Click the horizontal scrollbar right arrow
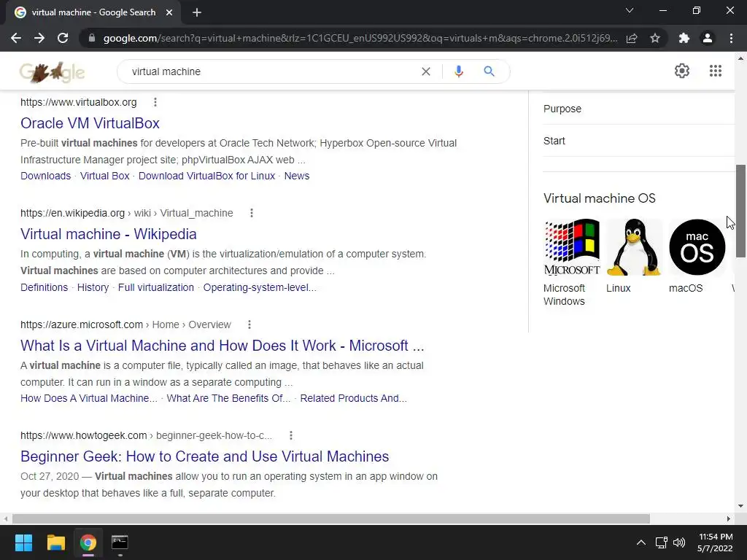This screenshot has width=747, height=560. pos(729,518)
